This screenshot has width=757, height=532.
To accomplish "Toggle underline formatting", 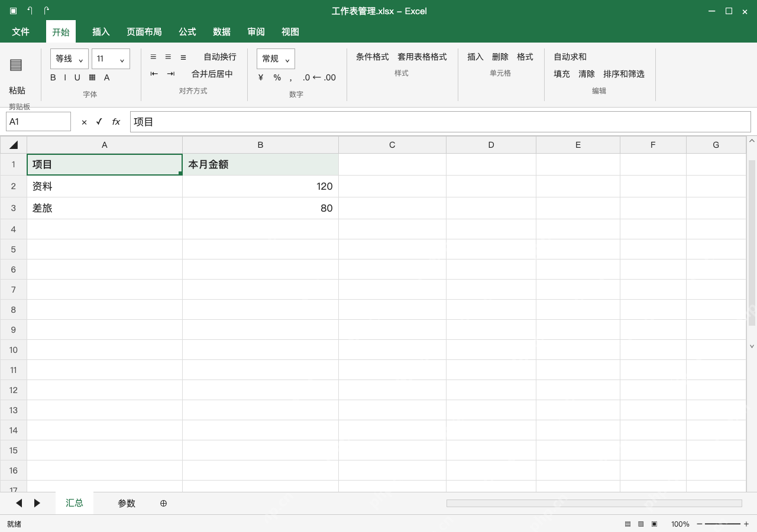I will coord(77,77).
